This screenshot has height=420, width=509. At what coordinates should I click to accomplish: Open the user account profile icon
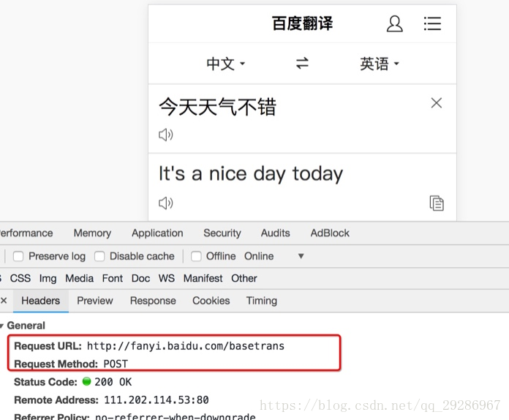394,23
